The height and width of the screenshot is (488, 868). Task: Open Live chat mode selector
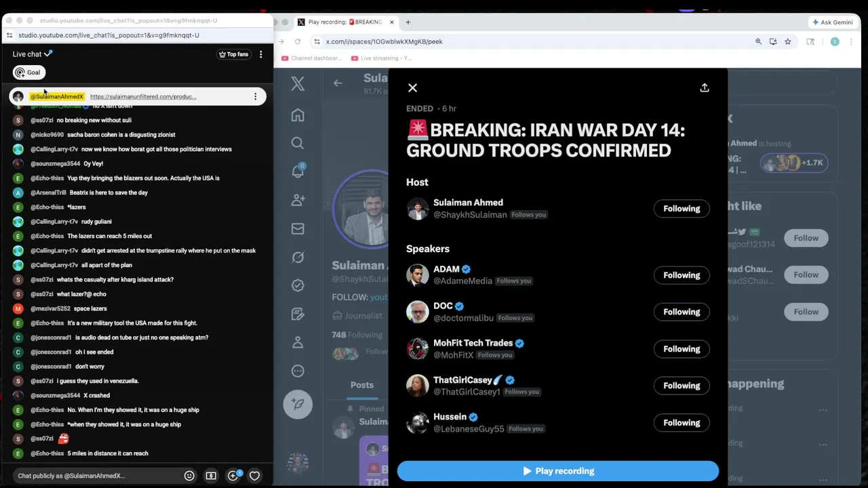(x=32, y=54)
